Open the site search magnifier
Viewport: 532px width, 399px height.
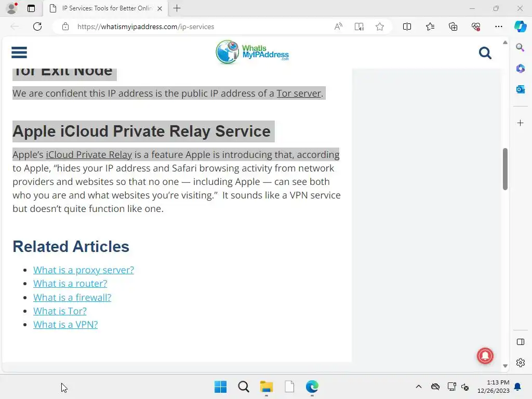coord(485,53)
